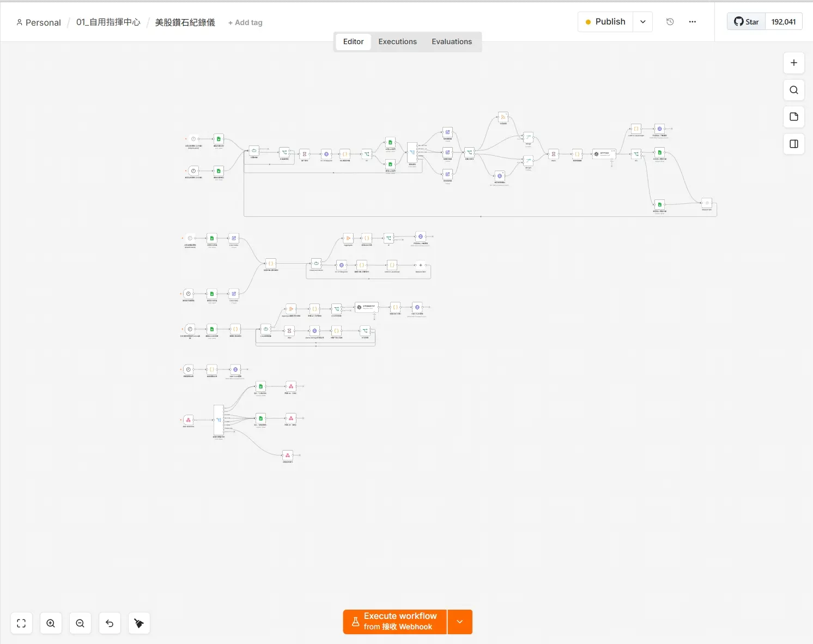Reset zoom with the curved-arrow icon

click(110, 623)
